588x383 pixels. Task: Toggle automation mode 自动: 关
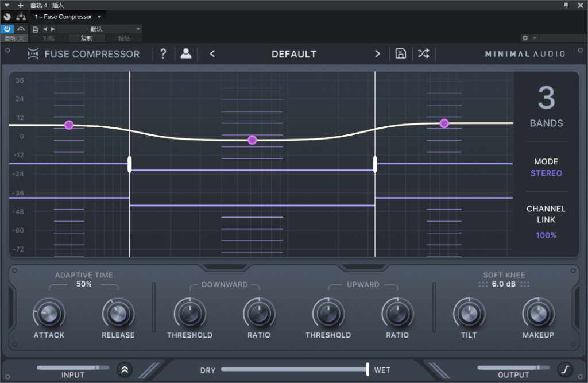(x=14, y=38)
